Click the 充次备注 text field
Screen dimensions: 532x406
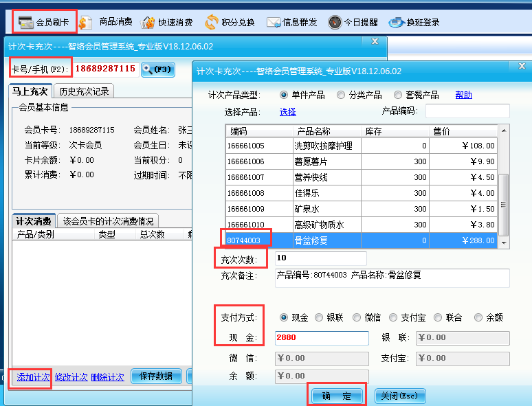(x=392, y=278)
